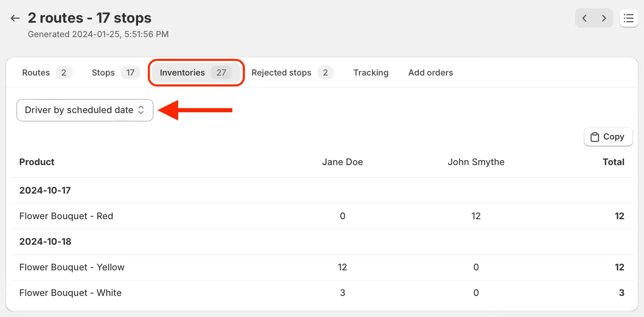Open the list view icon button

point(629,18)
